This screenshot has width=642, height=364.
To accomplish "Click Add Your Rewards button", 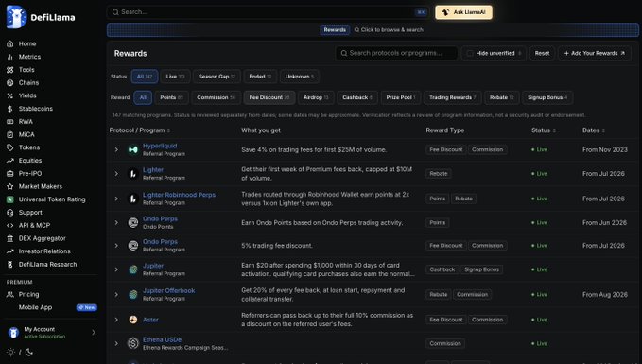I will coord(595,53).
